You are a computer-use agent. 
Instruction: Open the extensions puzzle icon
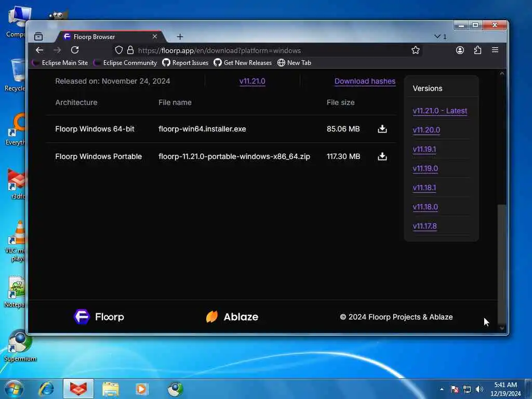pyautogui.click(x=478, y=50)
